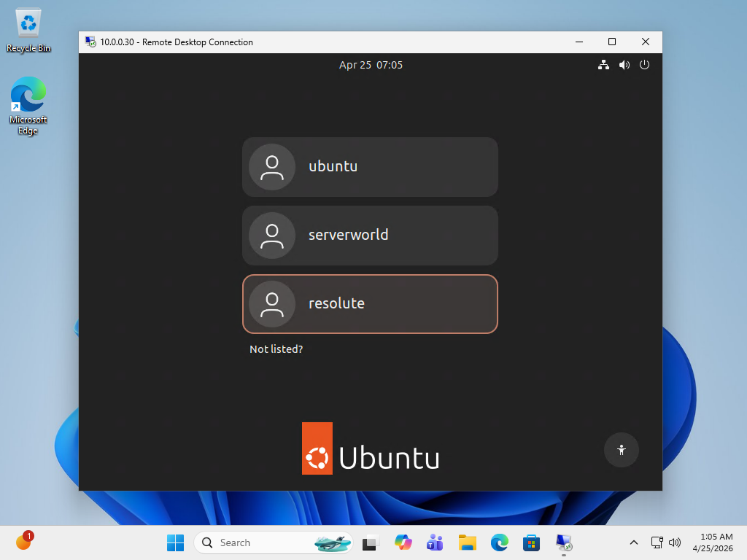Open Copilot from the taskbar
This screenshot has width=747, height=560.
tap(403, 542)
